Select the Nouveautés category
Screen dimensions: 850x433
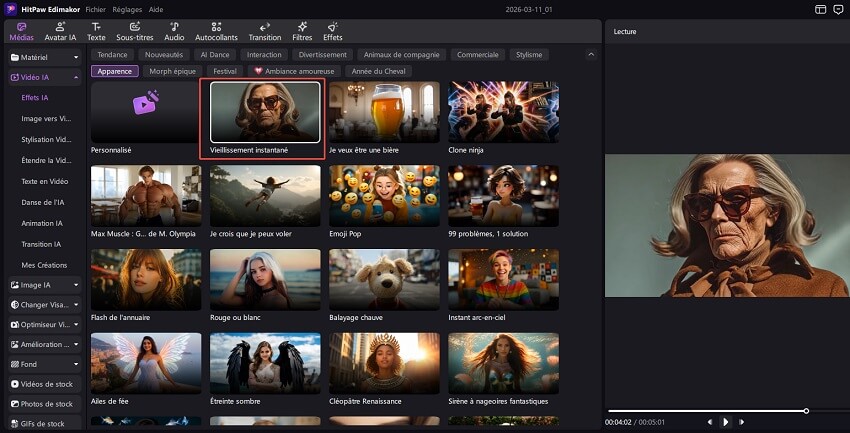164,54
